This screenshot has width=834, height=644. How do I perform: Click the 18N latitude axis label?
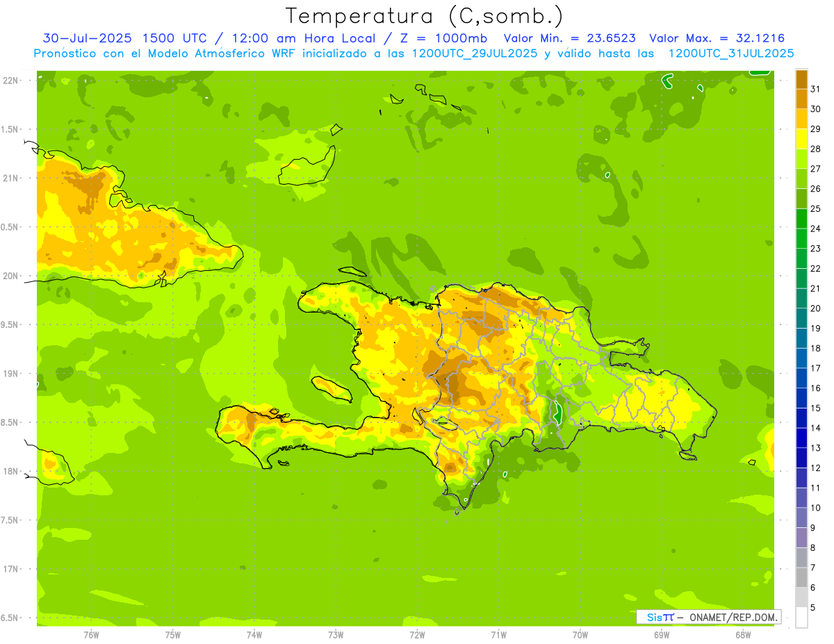11,471
